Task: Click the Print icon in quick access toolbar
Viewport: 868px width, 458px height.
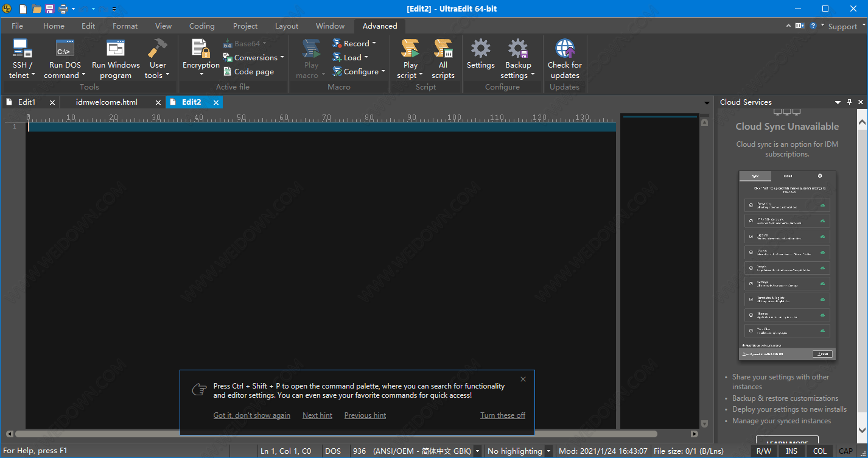Action: [x=63, y=9]
